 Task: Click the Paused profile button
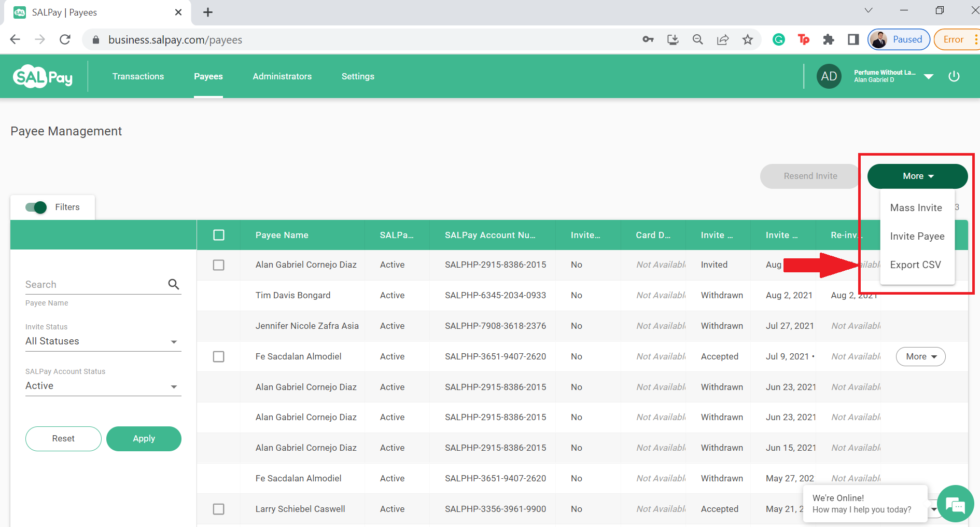pos(899,39)
